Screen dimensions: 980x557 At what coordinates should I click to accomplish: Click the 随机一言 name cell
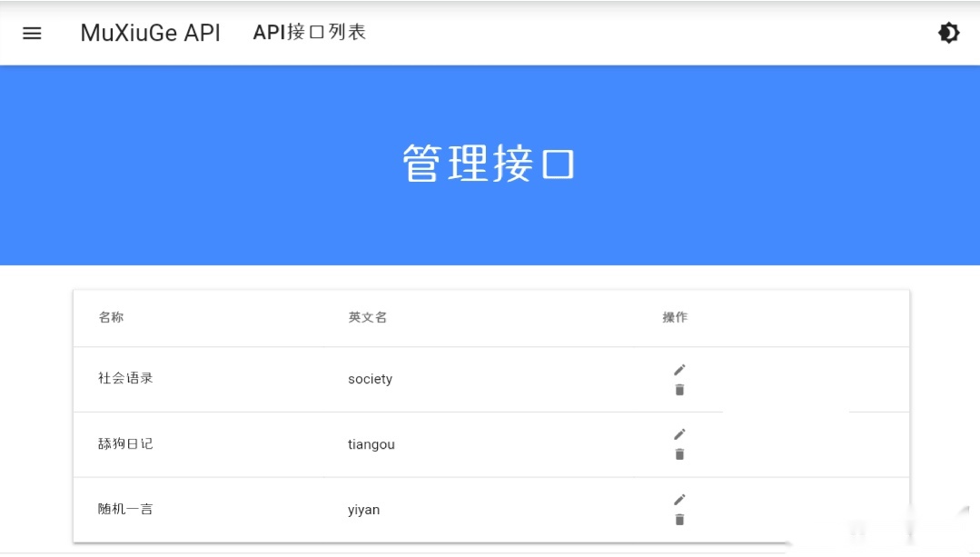[124, 510]
